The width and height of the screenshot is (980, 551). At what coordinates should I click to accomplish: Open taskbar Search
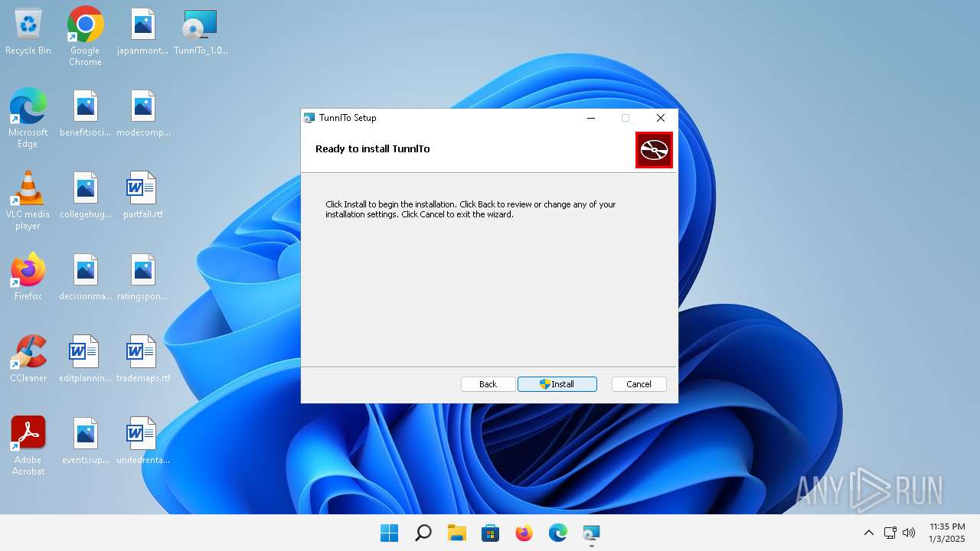coord(423,533)
